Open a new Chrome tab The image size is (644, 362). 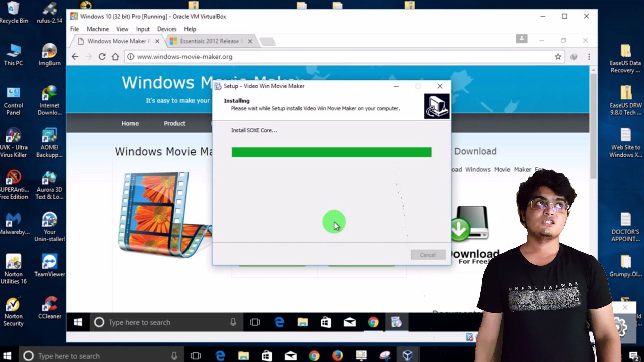point(268,41)
